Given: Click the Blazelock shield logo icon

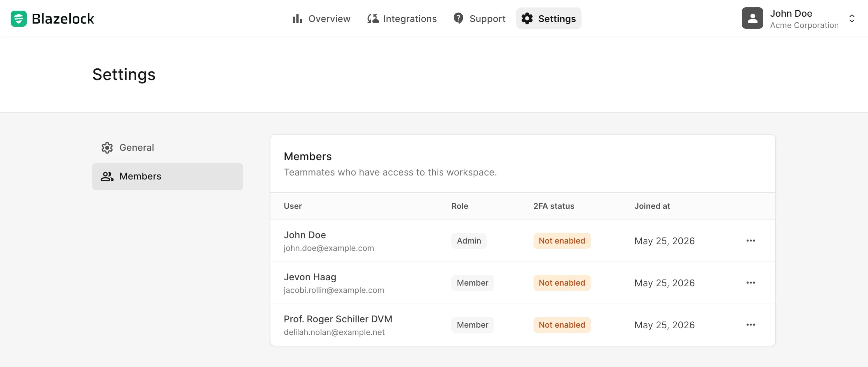Looking at the screenshot, I should (19, 19).
